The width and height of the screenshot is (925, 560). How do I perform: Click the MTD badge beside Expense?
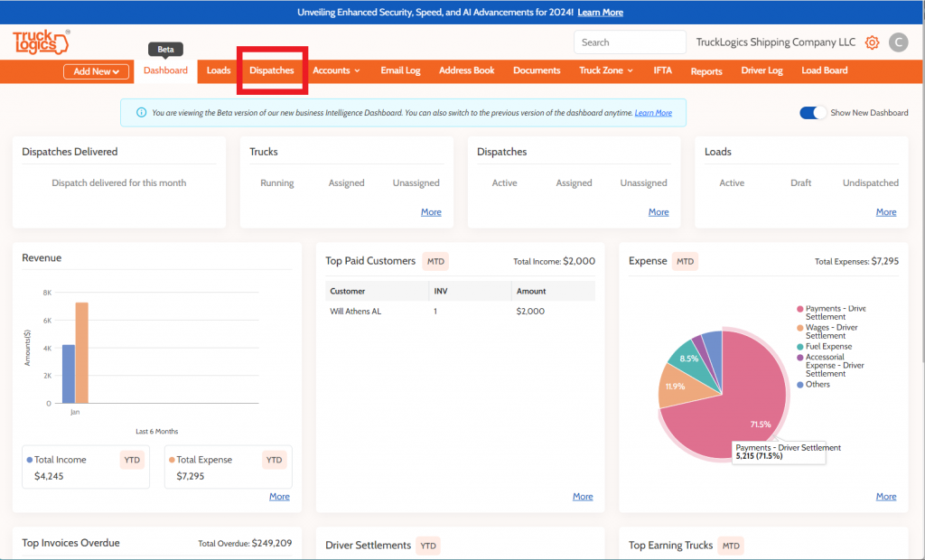coord(685,261)
